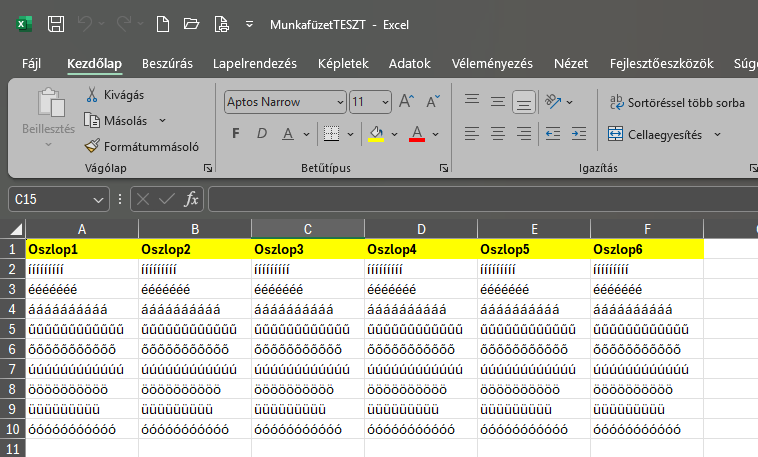Toggle bold formatting (F)
758x457 pixels.
pos(235,133)
